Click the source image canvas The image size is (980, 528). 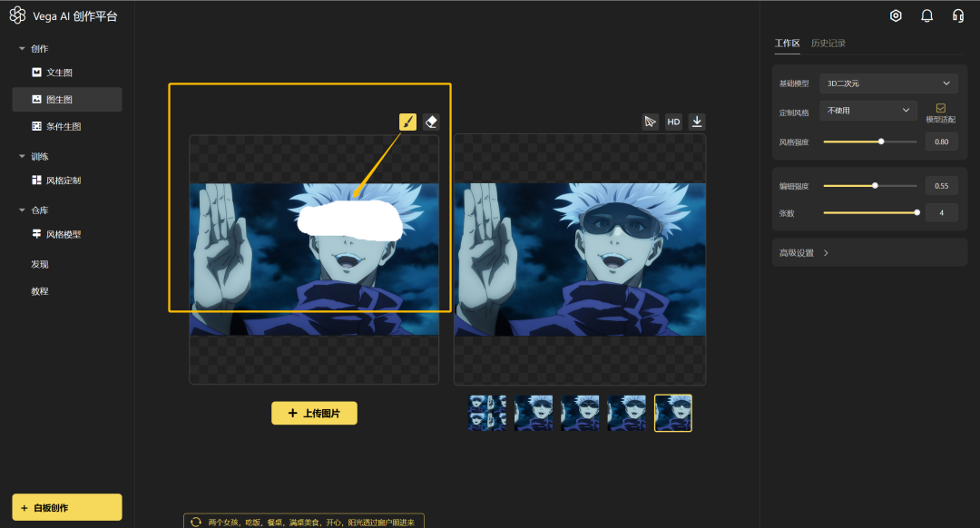(314, 259)
